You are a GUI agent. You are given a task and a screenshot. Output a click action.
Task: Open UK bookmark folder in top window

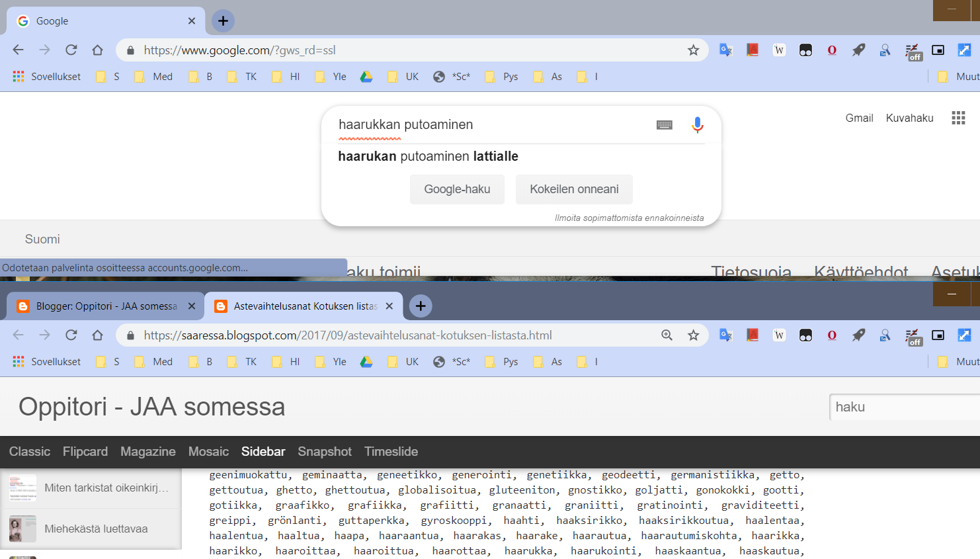tap(403, 77)
